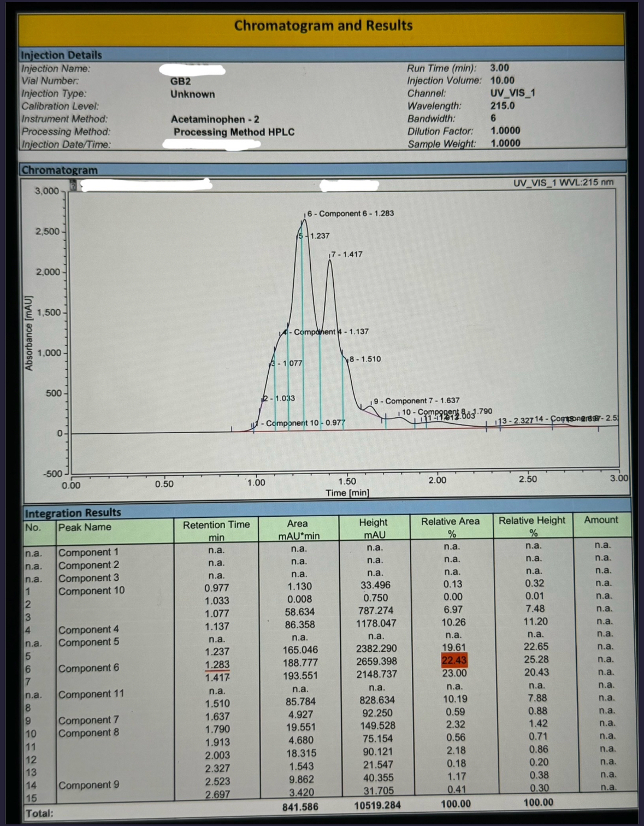Select the 'Total:' row label

pyautogui.click(x=39, y=813)
